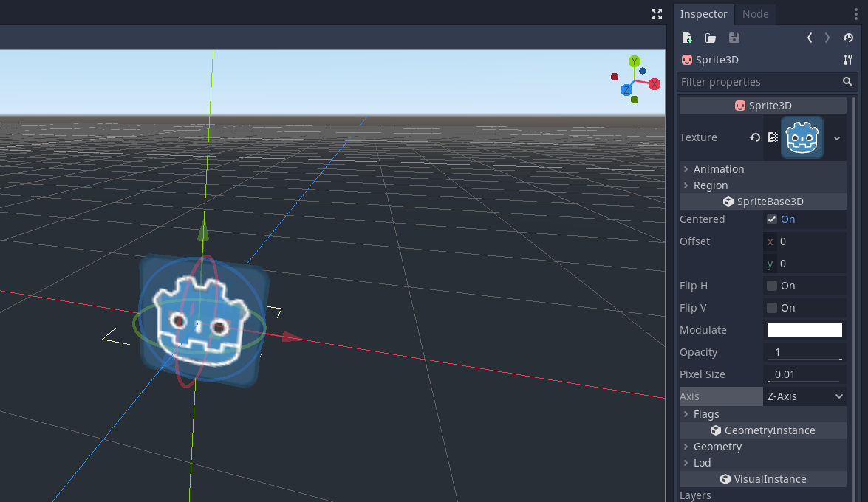This screenshot has height=502, width=868.
Task: Load an existing resource
Action: pyautogui.click(x=710, y=38)
